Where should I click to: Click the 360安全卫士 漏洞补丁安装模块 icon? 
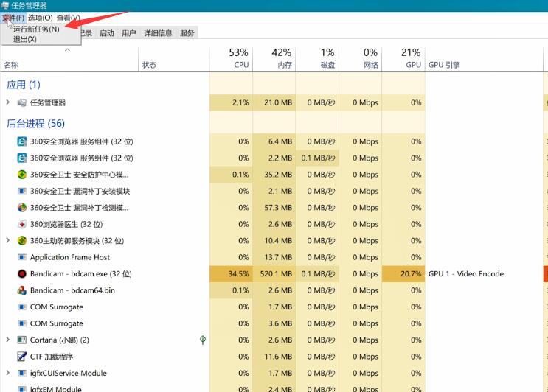[x=21, y=191]
